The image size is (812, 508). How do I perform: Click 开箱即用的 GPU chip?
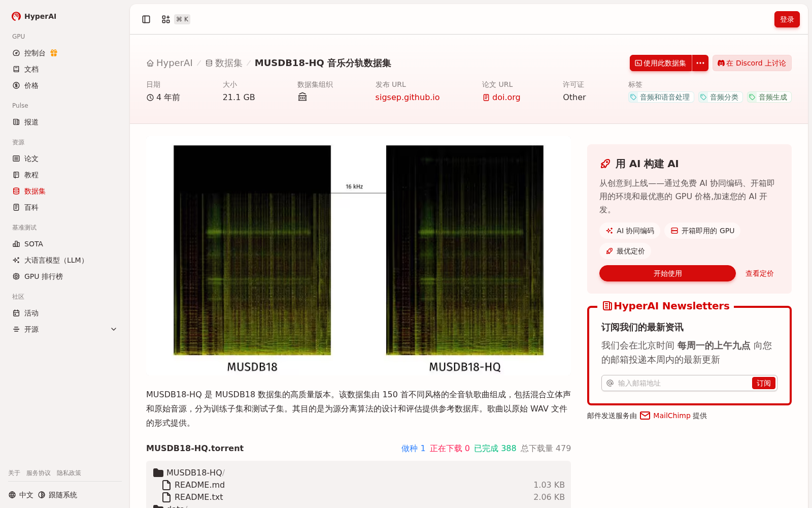tap(702, 231)
